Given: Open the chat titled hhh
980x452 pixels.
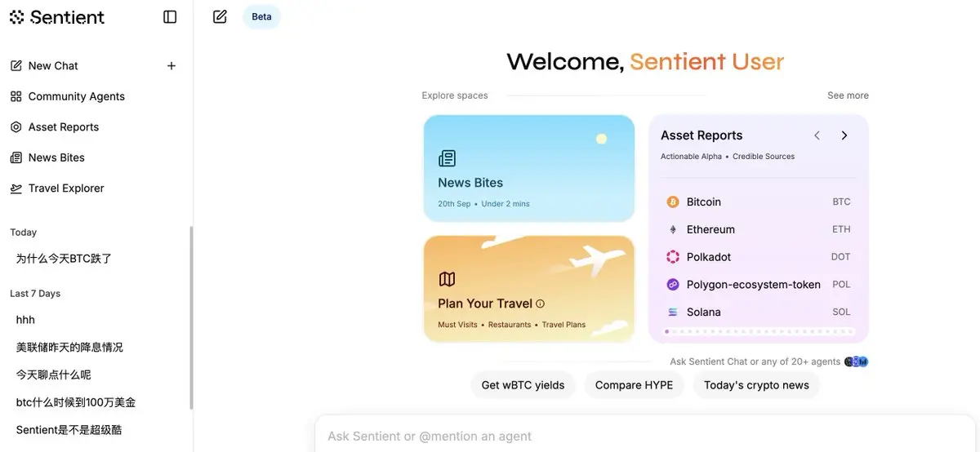Looking at the screenshot, I should coord(25,320).
